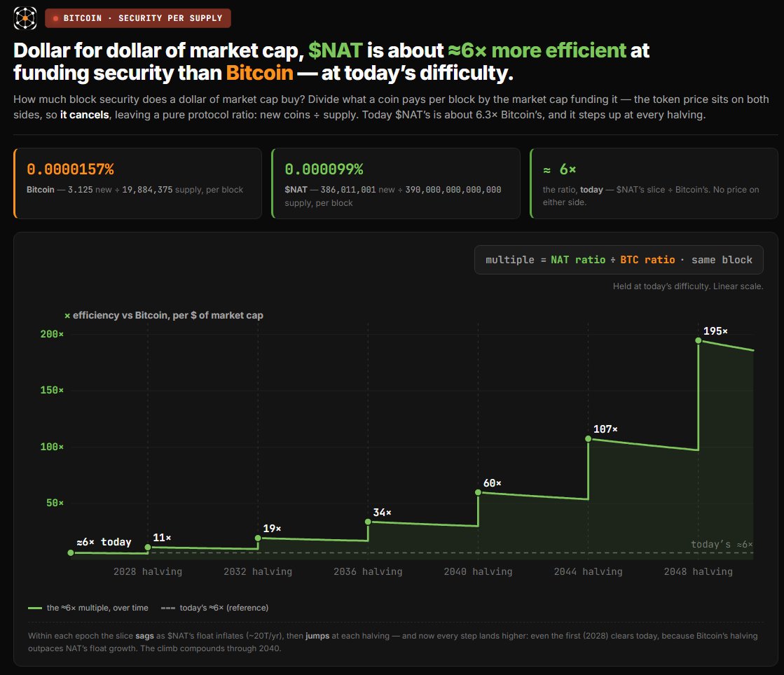
Task: Click the 50× y-axis label
Action: coord(55,503)
